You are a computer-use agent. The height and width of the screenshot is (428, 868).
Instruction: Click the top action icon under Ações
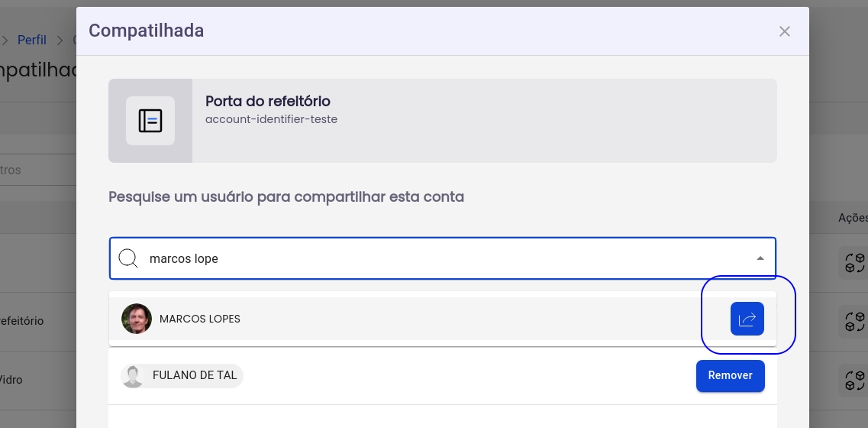pyautogui.click(x=853, y=261)
